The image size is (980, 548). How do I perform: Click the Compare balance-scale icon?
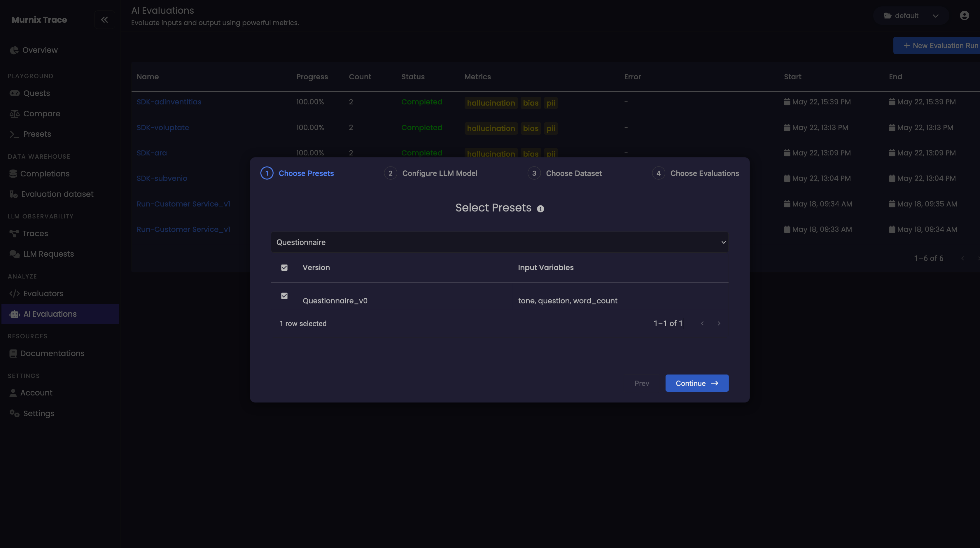point(15,114)
